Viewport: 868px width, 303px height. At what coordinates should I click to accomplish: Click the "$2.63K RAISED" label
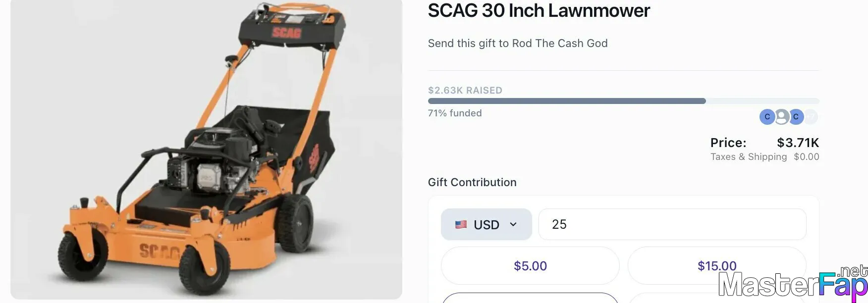pos(465,90)
